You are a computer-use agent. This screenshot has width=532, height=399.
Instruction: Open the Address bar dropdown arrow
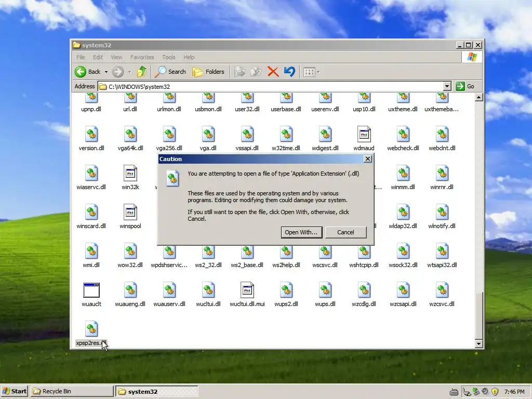pos(447,86)
